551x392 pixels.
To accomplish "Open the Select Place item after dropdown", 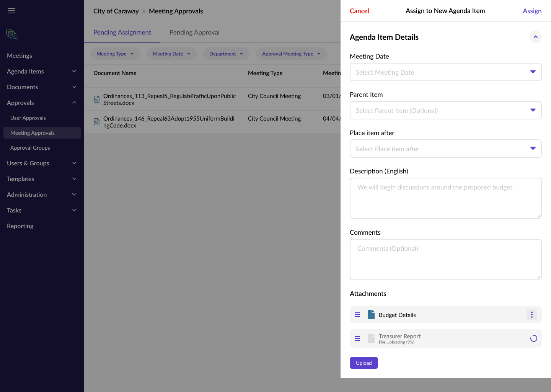I will [446, 149].
